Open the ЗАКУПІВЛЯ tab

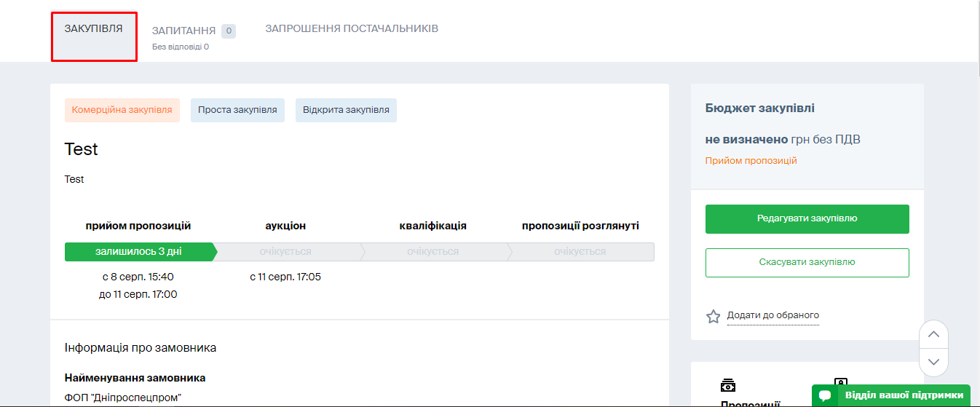pyautogui.click(x=94, y=29)
